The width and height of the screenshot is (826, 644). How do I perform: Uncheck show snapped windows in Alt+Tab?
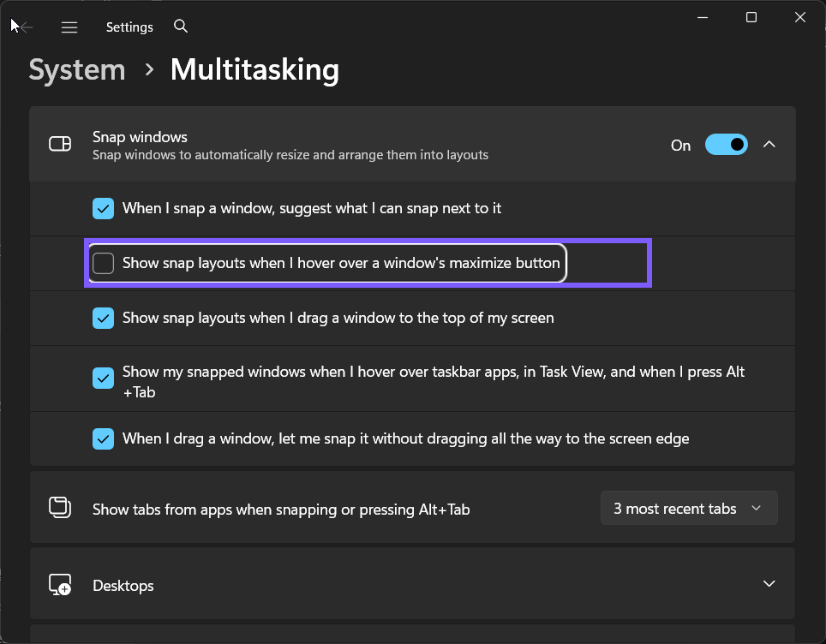point(103,378)
